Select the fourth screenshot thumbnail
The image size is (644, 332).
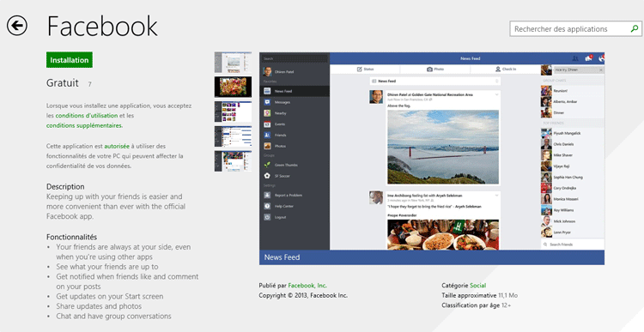(x=233, y=136)
